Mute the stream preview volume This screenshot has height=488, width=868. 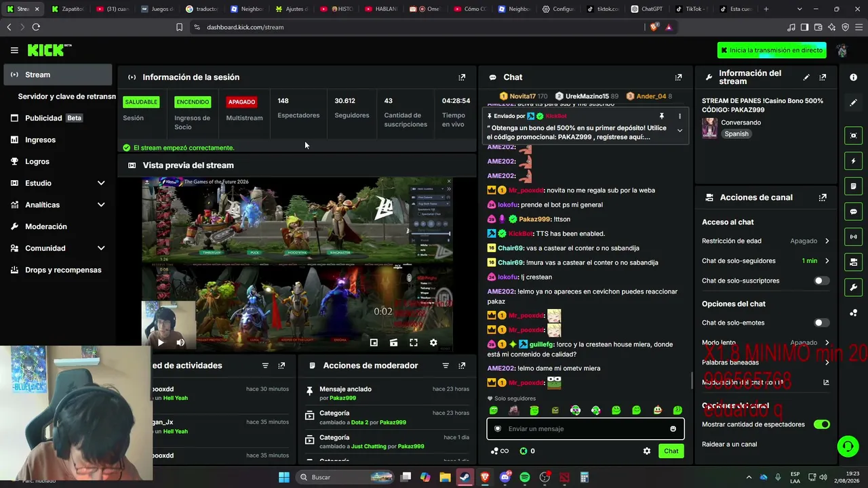[x=180, y=343]
